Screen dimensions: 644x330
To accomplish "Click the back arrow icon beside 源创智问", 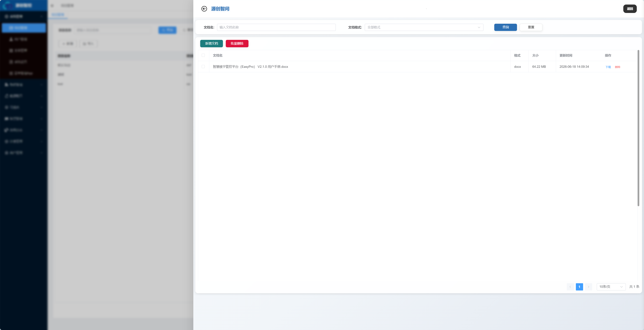I will [x=204, y=9].
